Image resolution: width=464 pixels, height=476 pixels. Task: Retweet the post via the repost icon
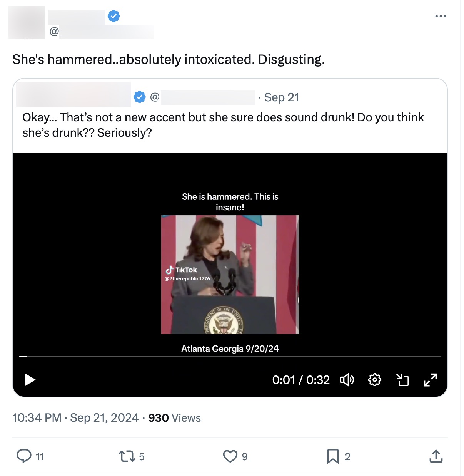(127, 456)
